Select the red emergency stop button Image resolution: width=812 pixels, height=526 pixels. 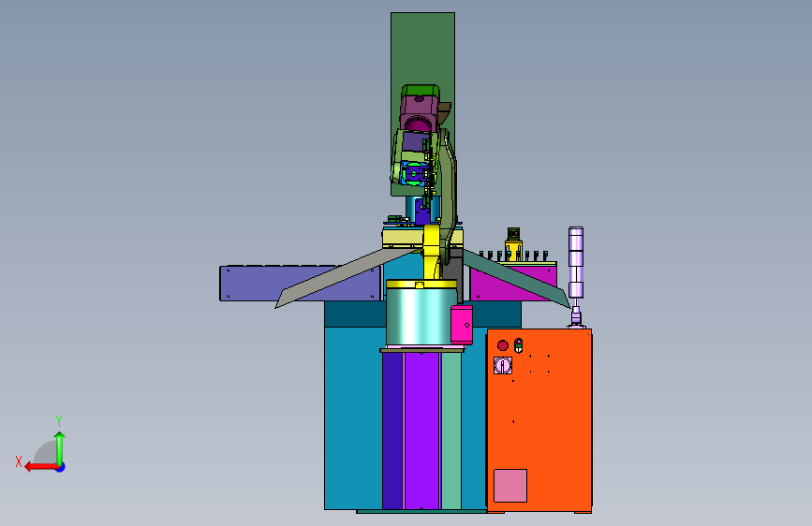coord(502,345)
